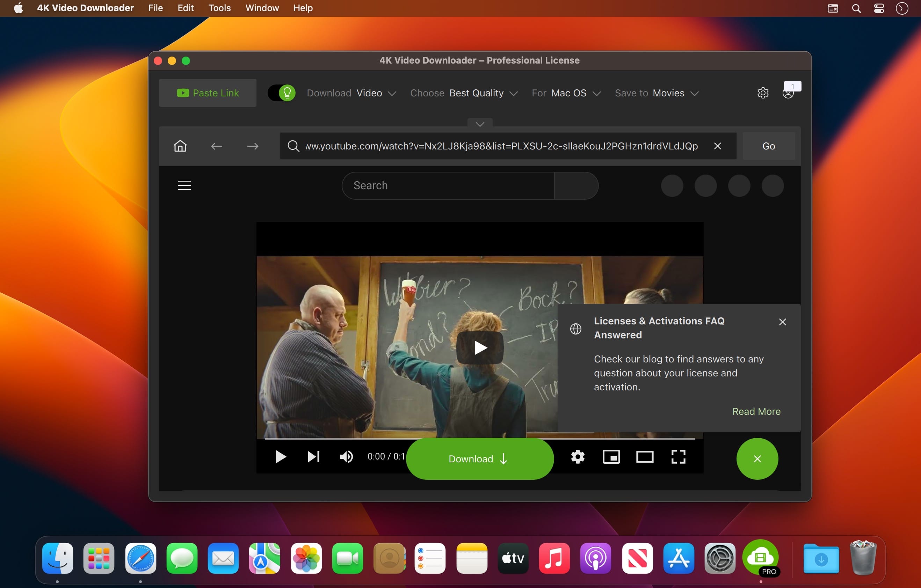Click the theater mode icon

(644, 458)
